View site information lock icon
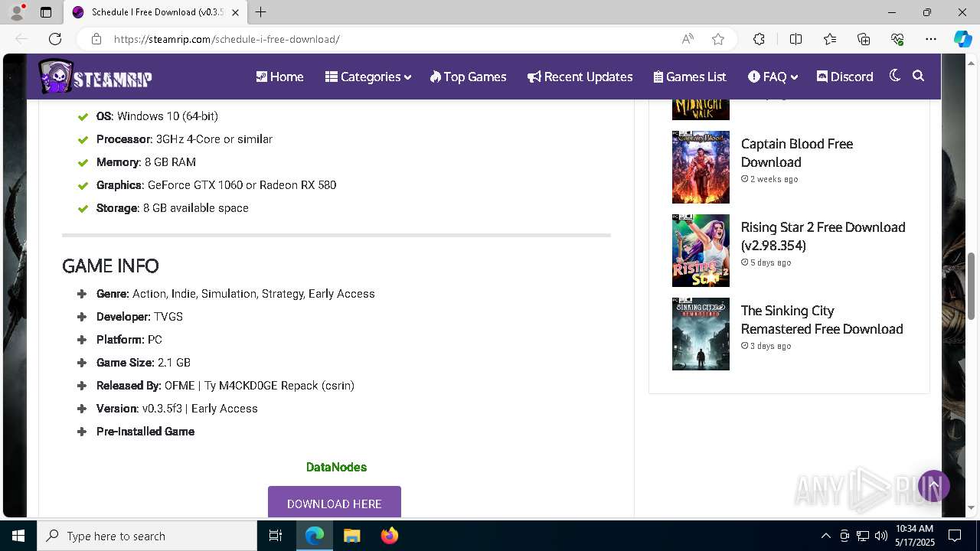The height and width of the screenshot is (551, 980). (96, 39)
